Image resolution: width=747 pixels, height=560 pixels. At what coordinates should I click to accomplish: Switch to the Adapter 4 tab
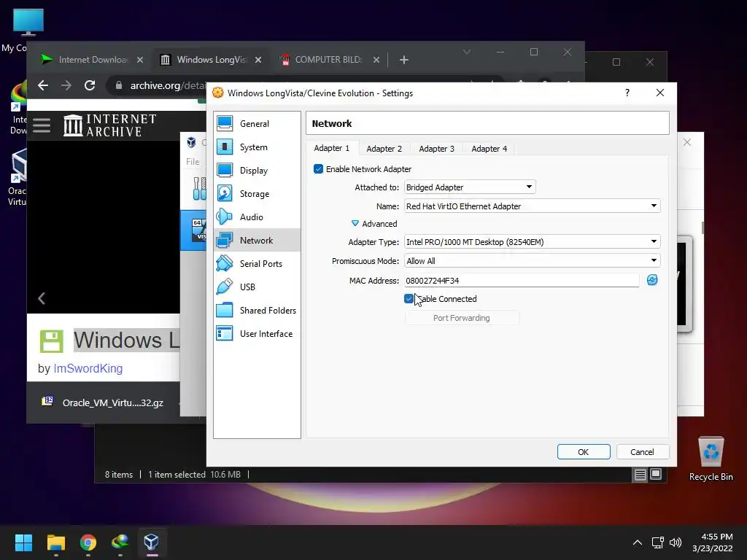point(489,149)
